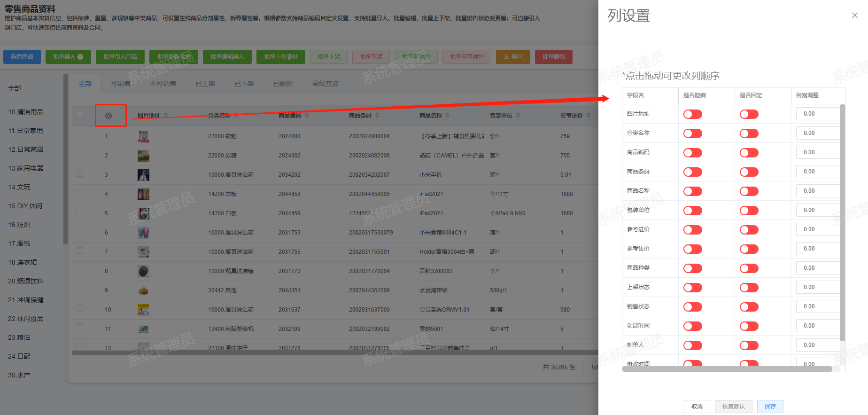868x415 pixels.
Task: Open product thumbnail for item 2044351
Action: [144, 290]
